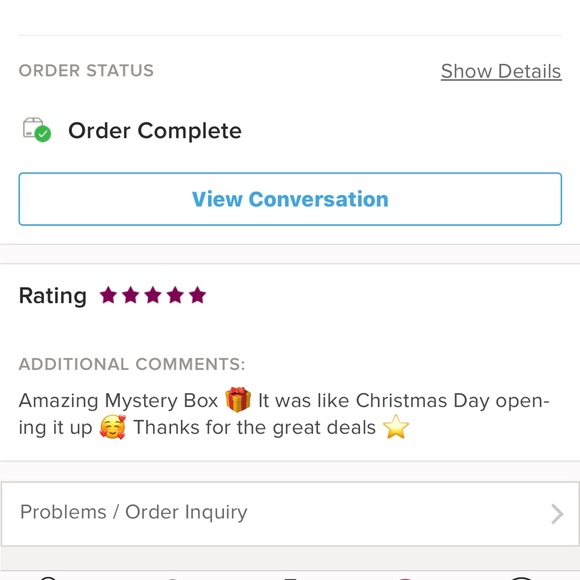
Task: Open the View Conversation button
Action: pos(290,199)
